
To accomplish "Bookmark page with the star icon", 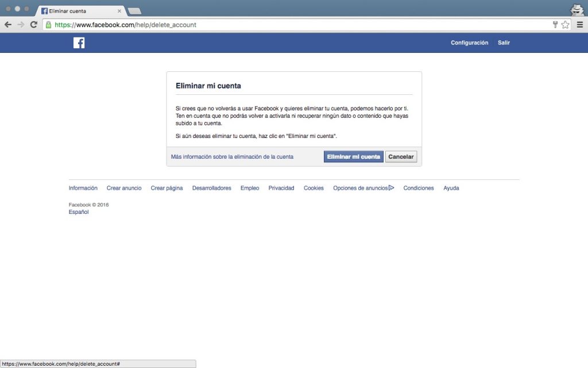I will pyautogui.click(x=566, y=25).
